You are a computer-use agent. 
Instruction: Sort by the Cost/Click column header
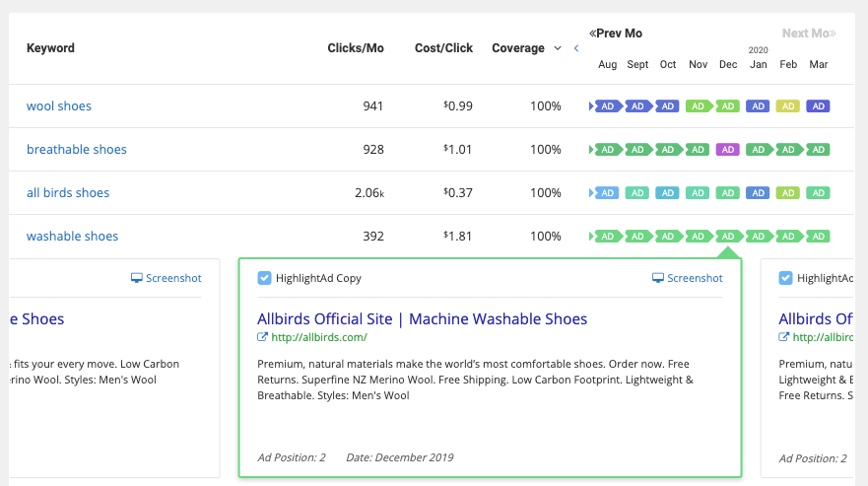pos(443,48)
